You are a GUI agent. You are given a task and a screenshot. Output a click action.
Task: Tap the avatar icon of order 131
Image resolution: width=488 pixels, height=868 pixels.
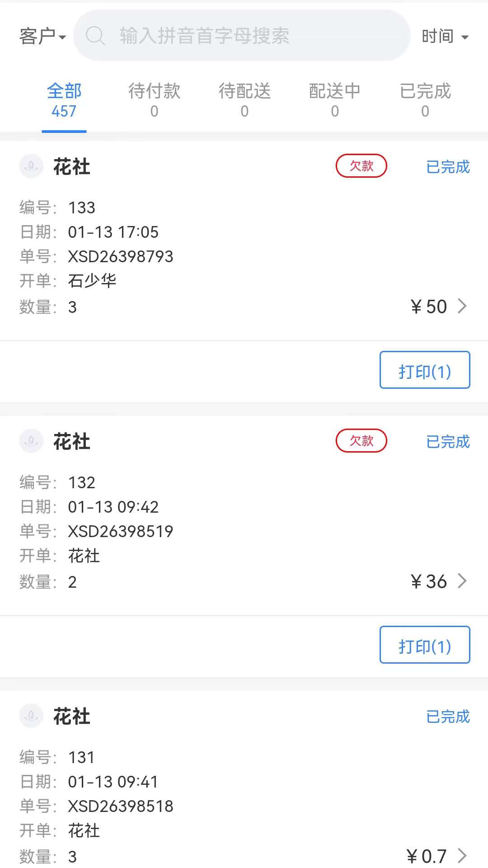tap(31, 716)
